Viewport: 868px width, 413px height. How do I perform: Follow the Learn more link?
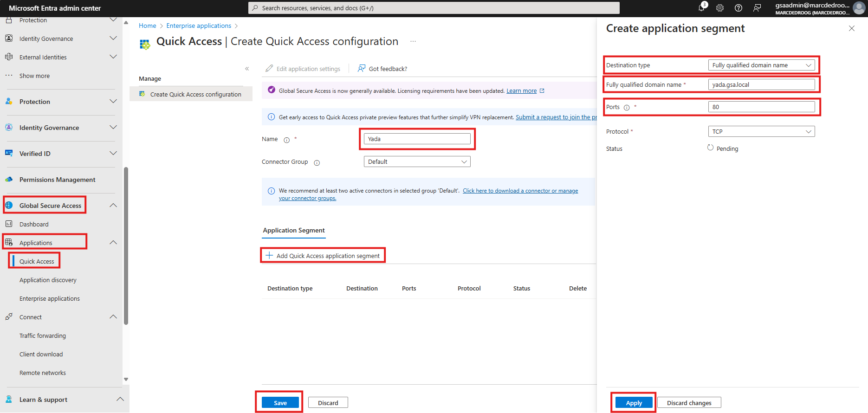521,91
